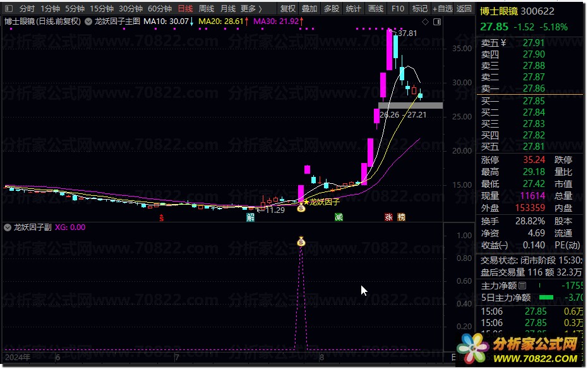
Task: Open the 复权 adjustment menu
Action: [288, 8]
